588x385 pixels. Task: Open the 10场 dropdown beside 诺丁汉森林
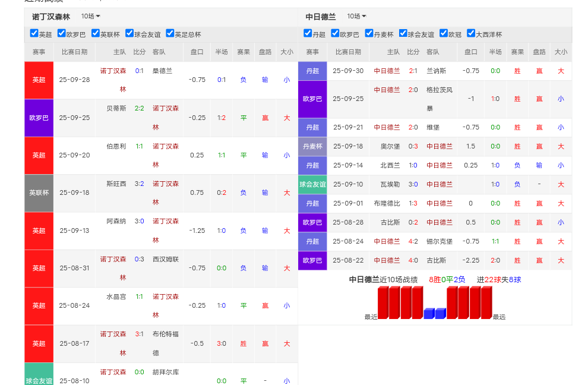[x=90, y=17]
